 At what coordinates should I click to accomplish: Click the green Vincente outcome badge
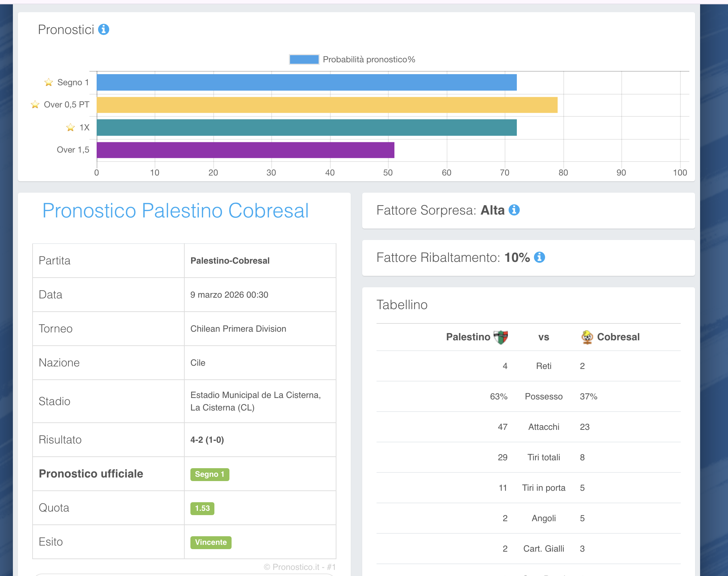(211, 542)
